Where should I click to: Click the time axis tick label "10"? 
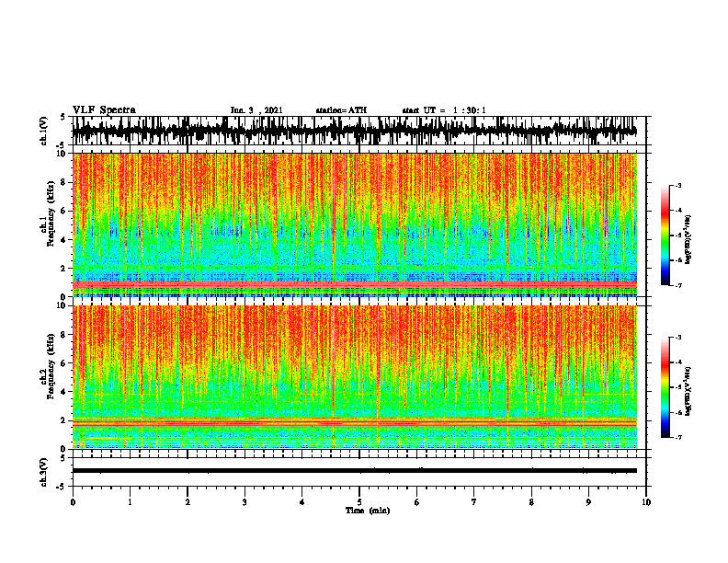pyautogui.click(x=646, y=502)
